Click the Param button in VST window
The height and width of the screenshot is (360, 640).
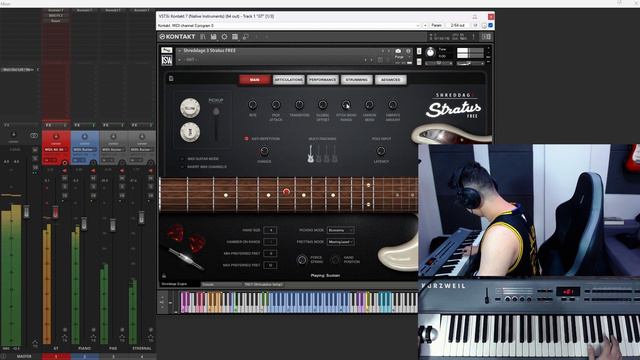[x=436, y=25]
